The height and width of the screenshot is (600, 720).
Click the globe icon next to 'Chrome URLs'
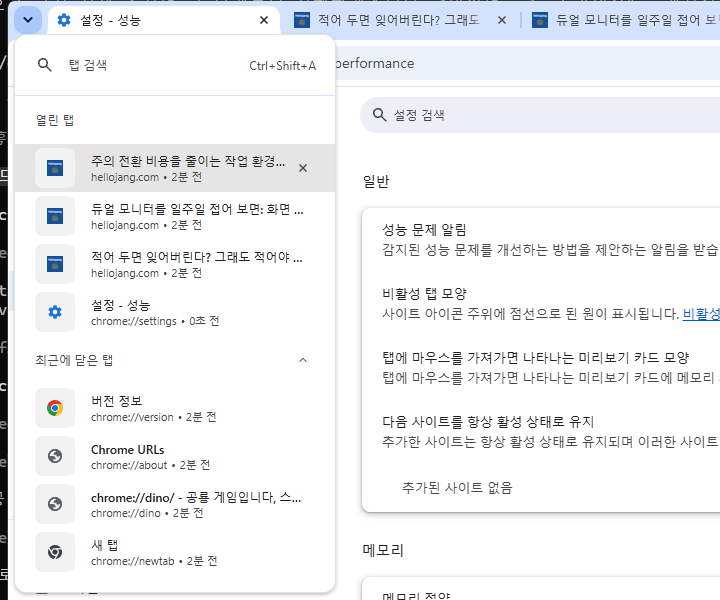coord(55,456)
